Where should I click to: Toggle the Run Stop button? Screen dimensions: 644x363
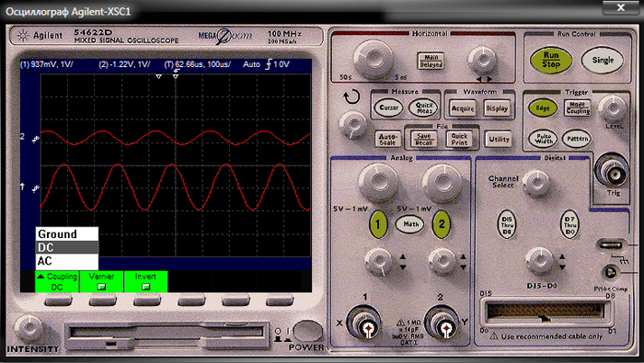tap(550, 60)
